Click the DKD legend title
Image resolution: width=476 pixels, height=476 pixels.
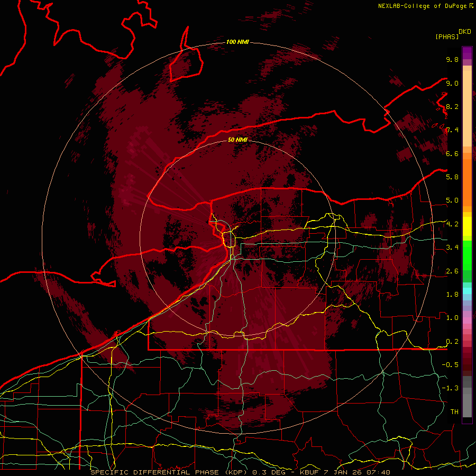[x=465, y=32]
